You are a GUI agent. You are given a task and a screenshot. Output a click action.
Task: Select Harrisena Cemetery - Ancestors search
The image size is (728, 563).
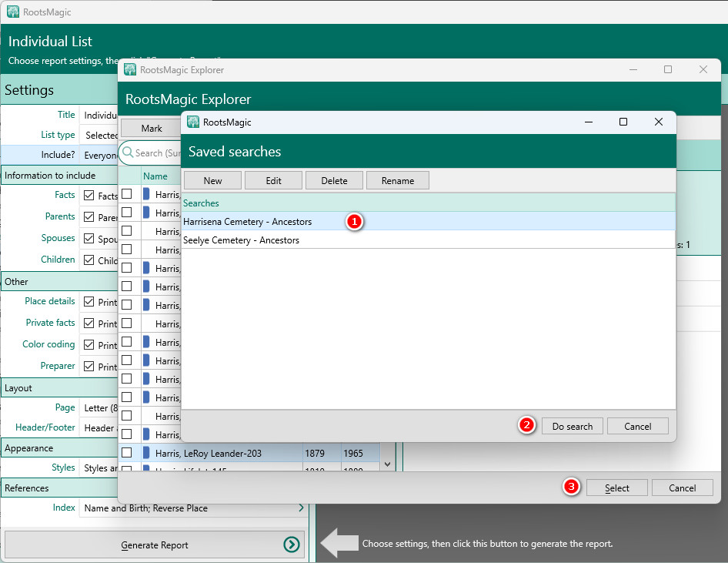click(x=428, y=222)
